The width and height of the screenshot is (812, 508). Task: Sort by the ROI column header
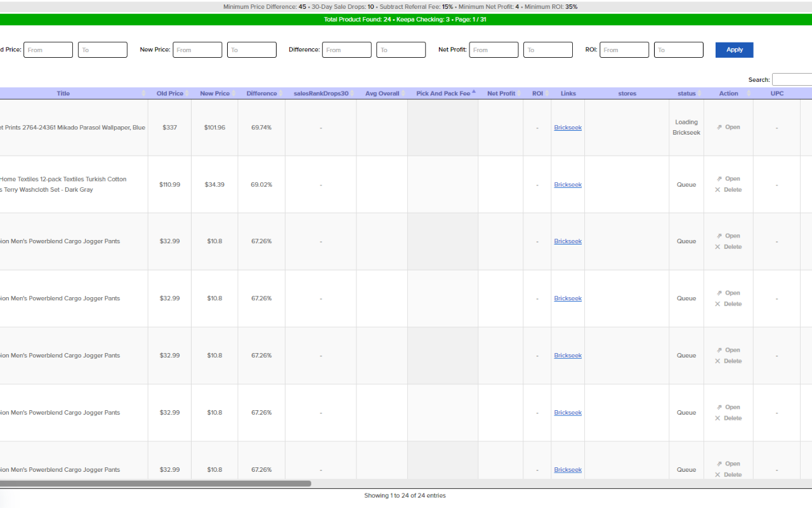pos(537,93)
